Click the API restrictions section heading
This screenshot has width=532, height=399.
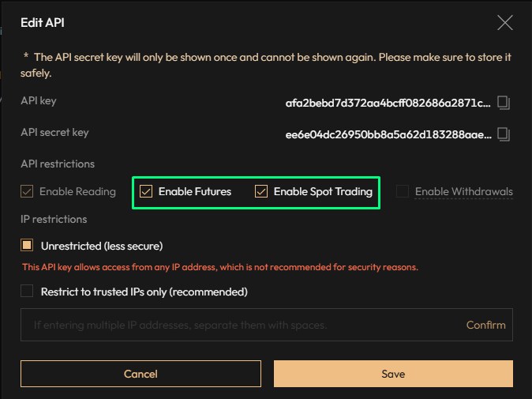click(x=58, y=164)
